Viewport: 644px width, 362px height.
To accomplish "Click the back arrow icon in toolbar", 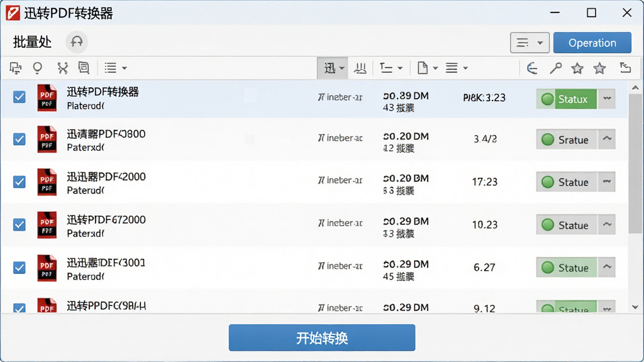I will pyautogui.click(x=532, y=68).
